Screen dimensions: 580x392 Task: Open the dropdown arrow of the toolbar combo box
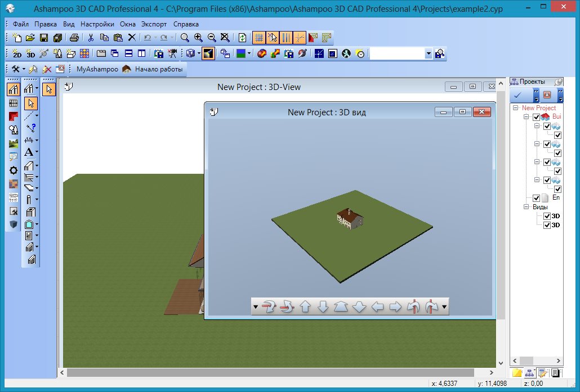pos(429,53)
